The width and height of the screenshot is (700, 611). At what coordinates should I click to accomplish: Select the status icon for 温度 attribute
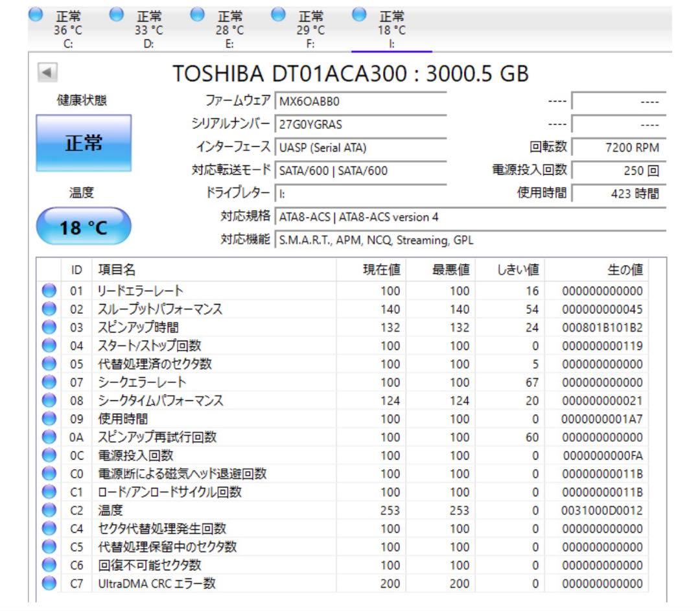[x=47, y=510]
